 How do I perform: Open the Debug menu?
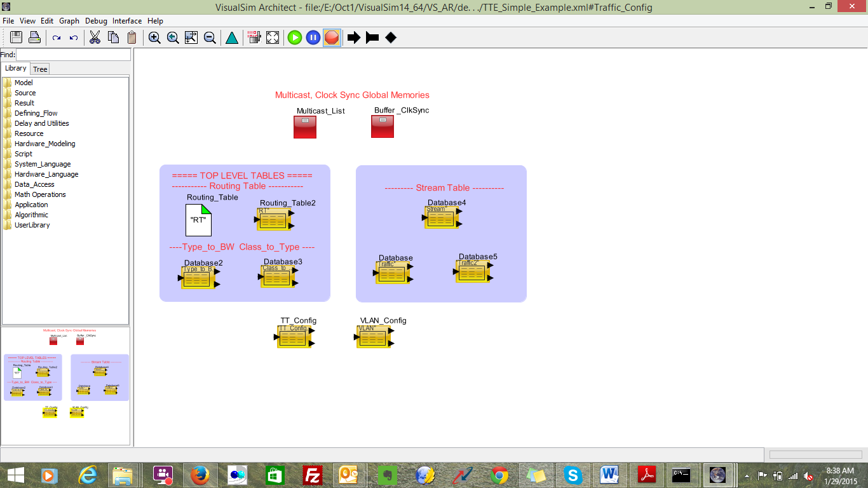[x=96, y=21]
